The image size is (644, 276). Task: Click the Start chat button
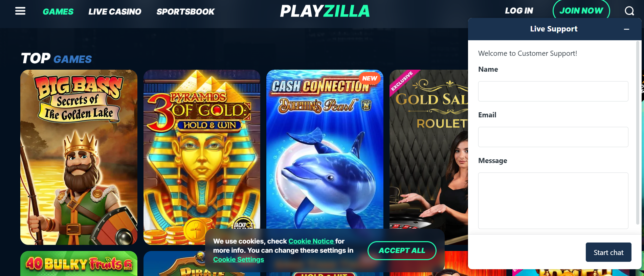point(608,252)
